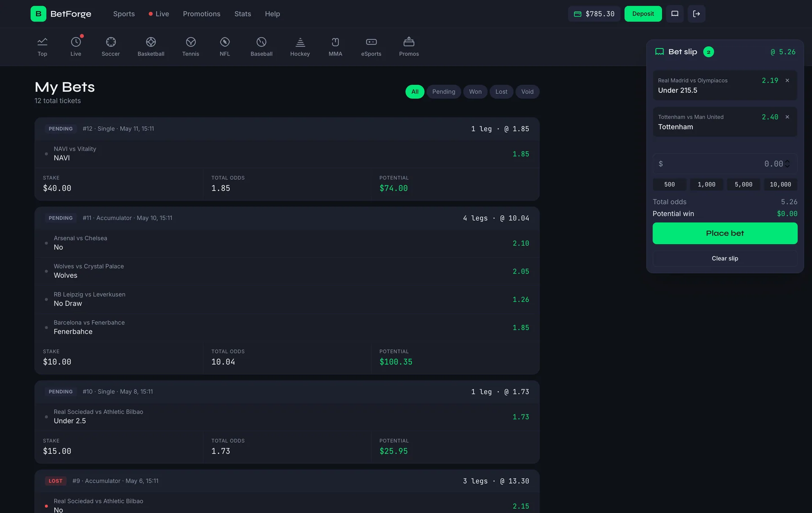
Task: Go to Live in top navigation
Action: [159, 14]
